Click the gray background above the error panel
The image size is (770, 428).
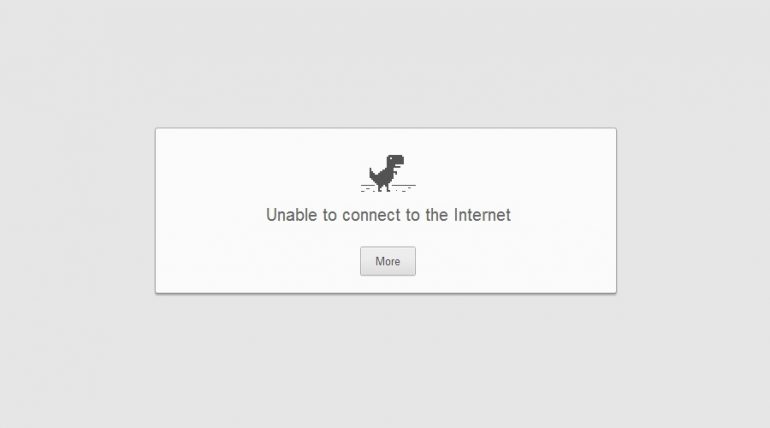point(385,63)
